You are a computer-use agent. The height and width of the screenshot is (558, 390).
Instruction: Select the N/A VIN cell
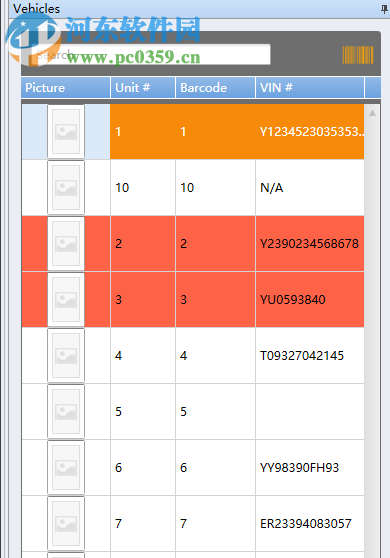pos(310,187)
